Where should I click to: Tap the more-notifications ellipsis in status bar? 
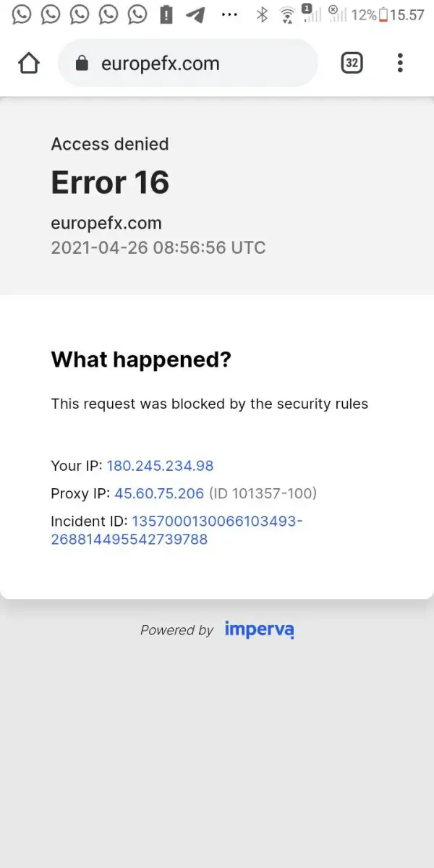coord(229,14)
